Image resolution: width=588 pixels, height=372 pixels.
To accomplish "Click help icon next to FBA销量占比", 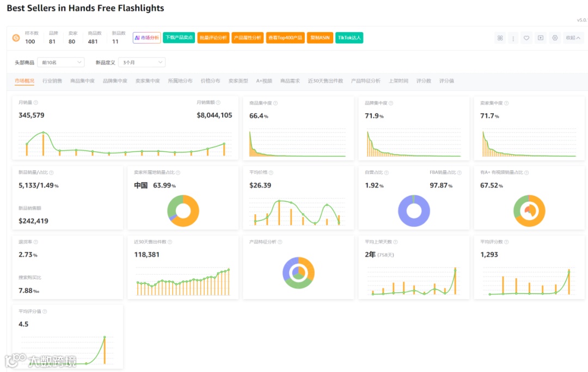I will point(460,173).
